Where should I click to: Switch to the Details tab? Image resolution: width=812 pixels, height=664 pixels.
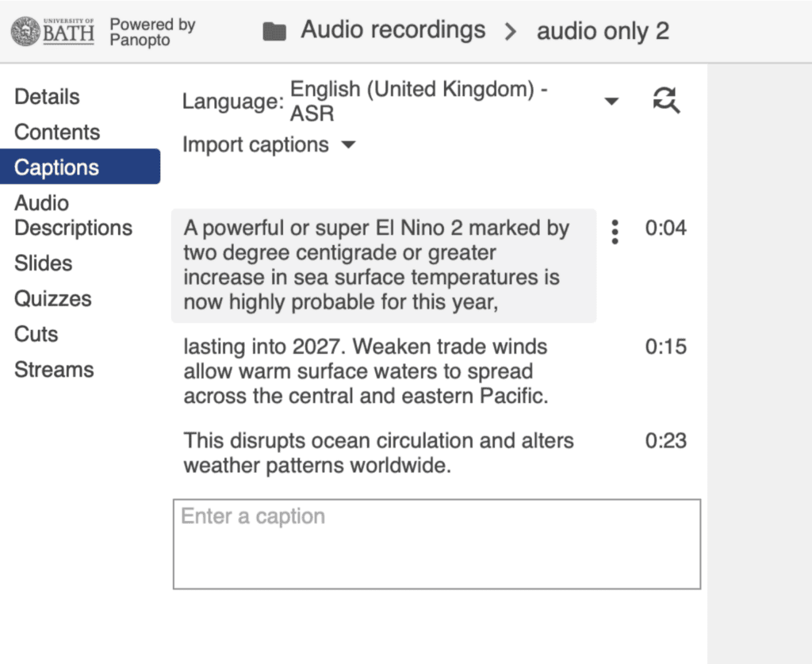[47, 97]
